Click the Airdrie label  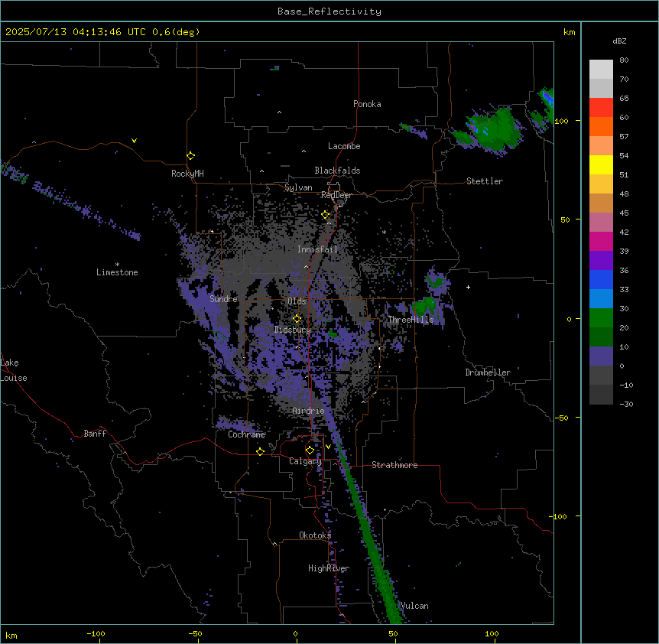(x=309, y=411)
